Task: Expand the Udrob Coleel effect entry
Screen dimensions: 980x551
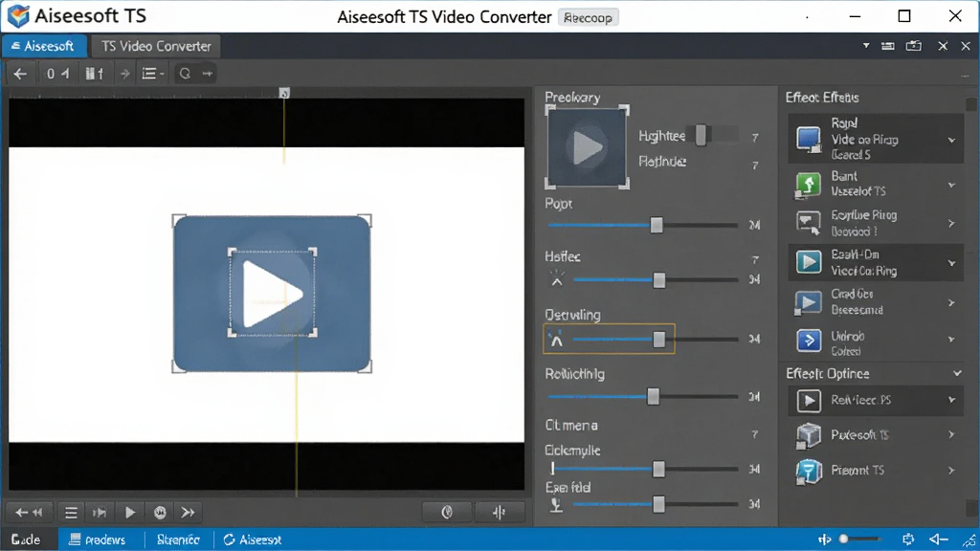Action: coord(951,340)
